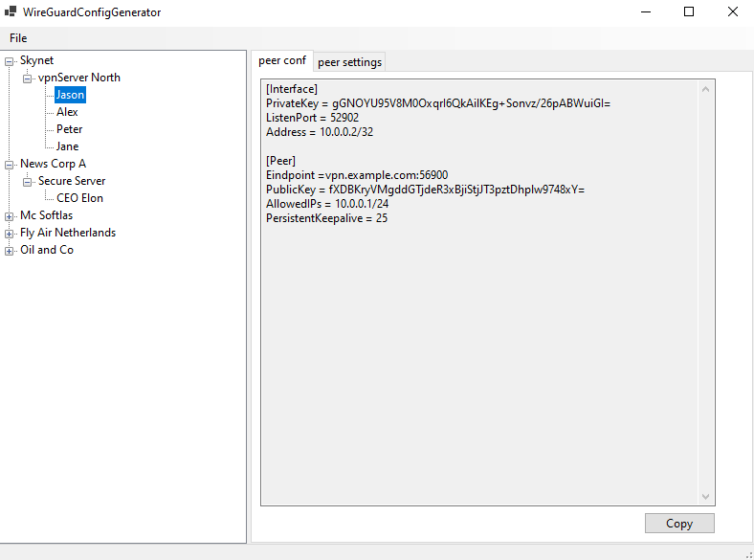Screen dimensions: 754x560
Task: Click the [Interface] header text
Action: [x=292, y=89]
